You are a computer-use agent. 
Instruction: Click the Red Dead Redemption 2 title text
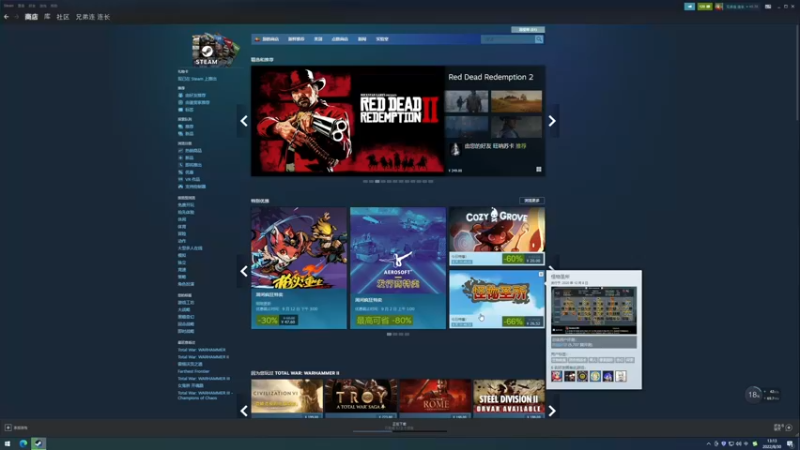[x=490, y=77]
